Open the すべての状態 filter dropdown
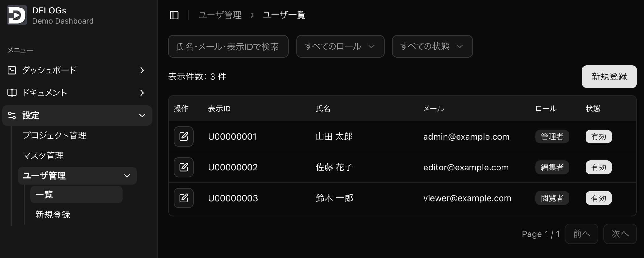644x258 pixels. pos(432,46)
